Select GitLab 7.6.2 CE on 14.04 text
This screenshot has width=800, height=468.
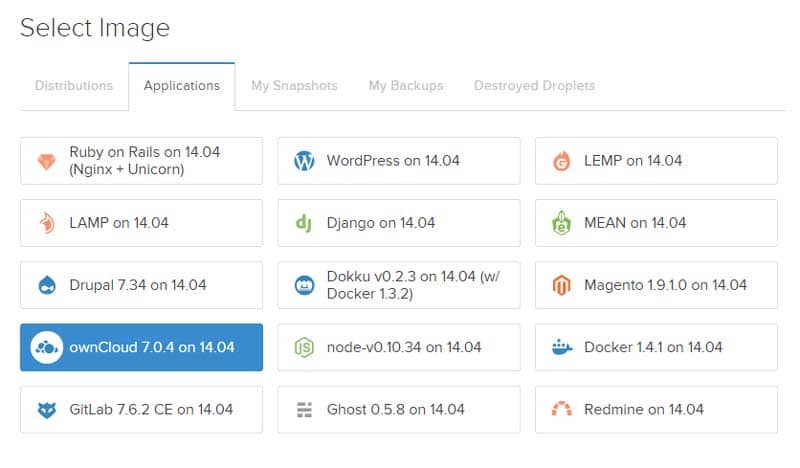click(x=151, y=410)
